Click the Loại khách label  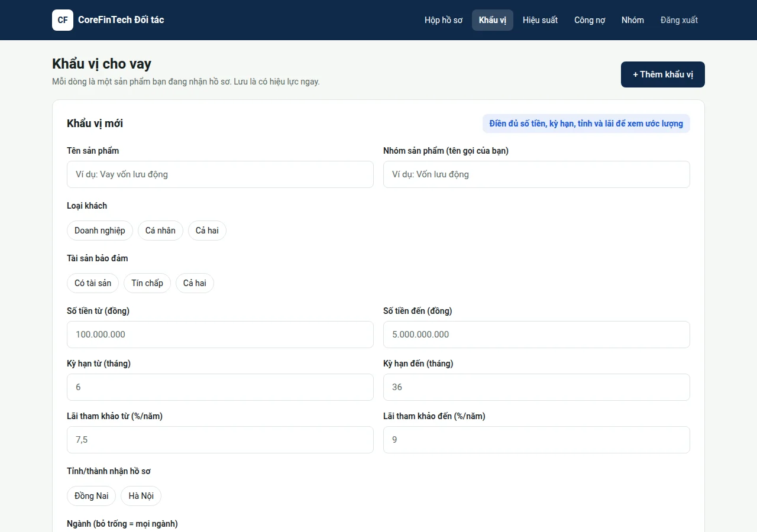pyautogui.click(x=87, y=206)
